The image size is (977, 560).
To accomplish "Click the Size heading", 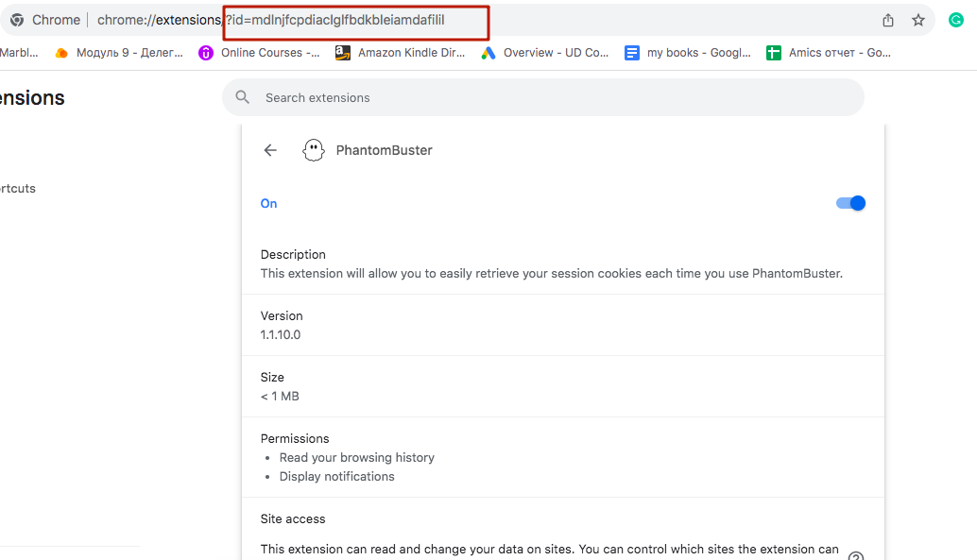I will click(x=272, y=377).
